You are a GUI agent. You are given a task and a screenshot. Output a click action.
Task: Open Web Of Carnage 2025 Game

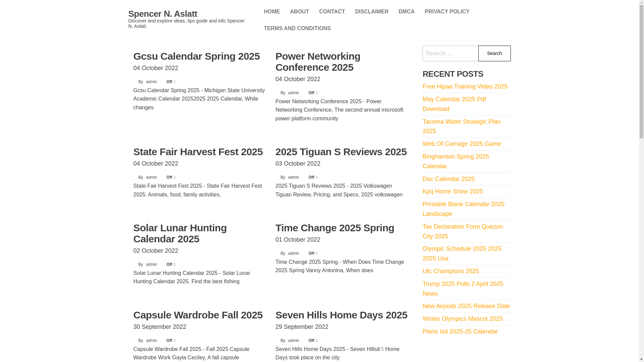pyautogui.click(x=462, y=144)
